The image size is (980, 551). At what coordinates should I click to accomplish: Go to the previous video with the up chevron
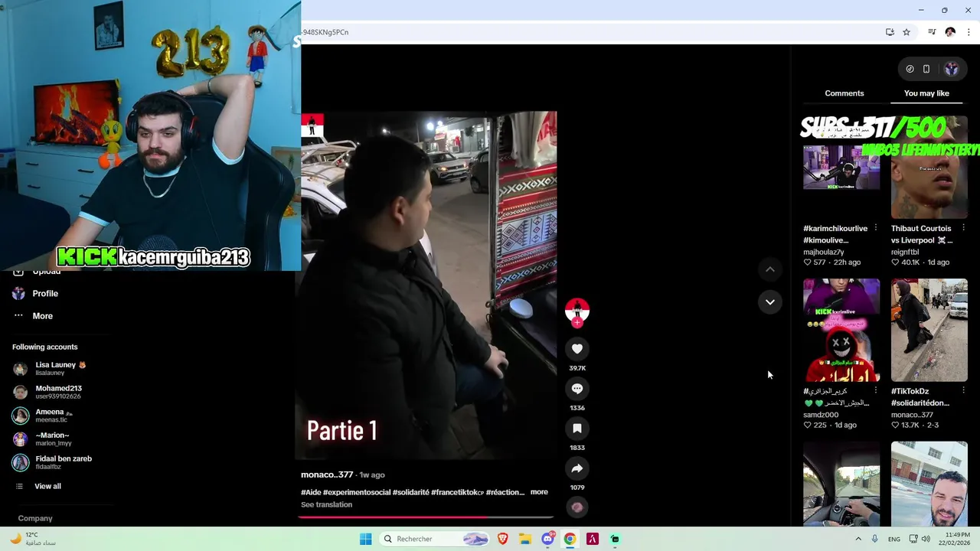770,269
